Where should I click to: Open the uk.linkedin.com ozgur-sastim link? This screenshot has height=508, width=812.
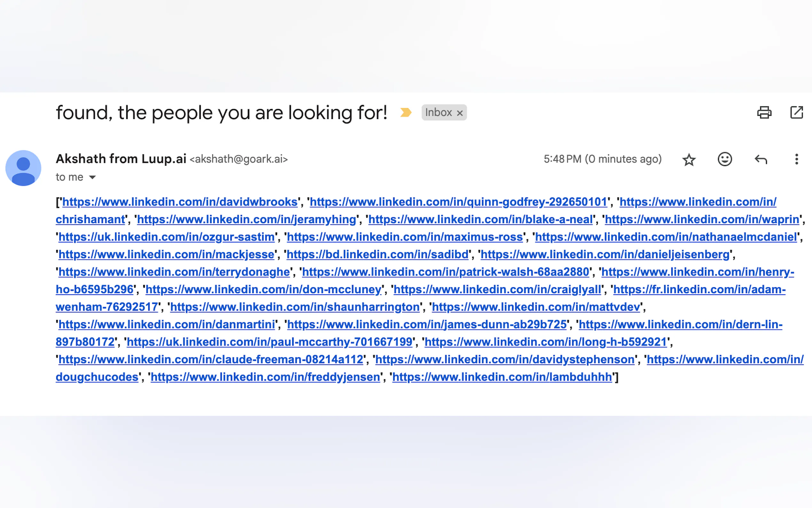166,237
